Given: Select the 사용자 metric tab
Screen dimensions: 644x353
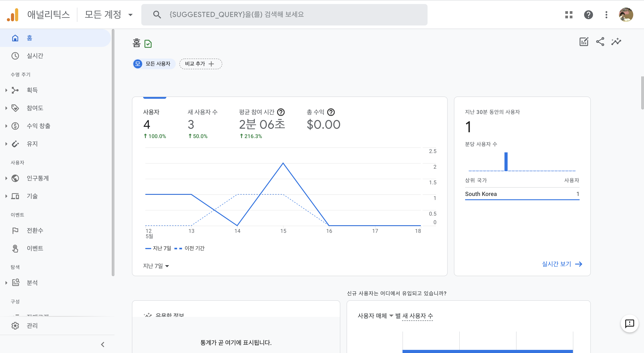Looking at the screenshot, I should point(155,124).
